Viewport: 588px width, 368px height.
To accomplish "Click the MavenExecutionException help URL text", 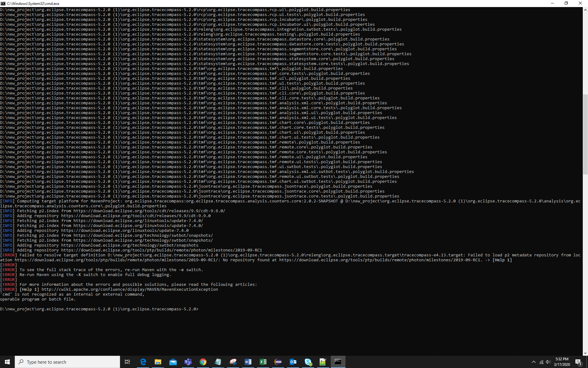I will tap(130, 289).
